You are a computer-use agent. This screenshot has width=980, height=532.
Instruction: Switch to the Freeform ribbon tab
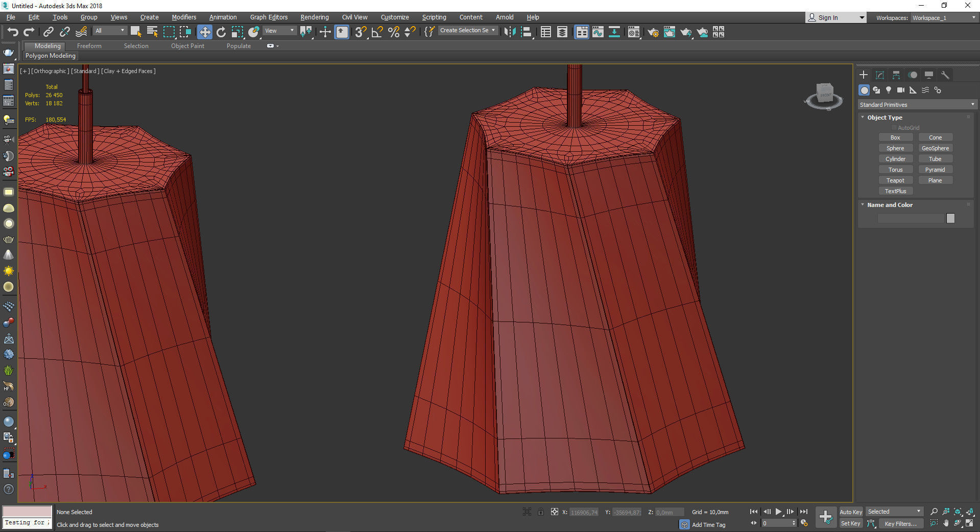[89, 46]
